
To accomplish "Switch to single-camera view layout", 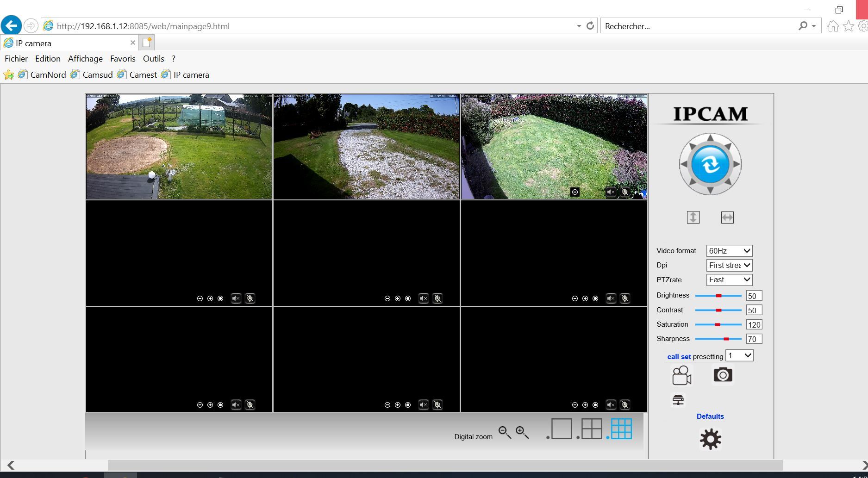I will point(561,429).
